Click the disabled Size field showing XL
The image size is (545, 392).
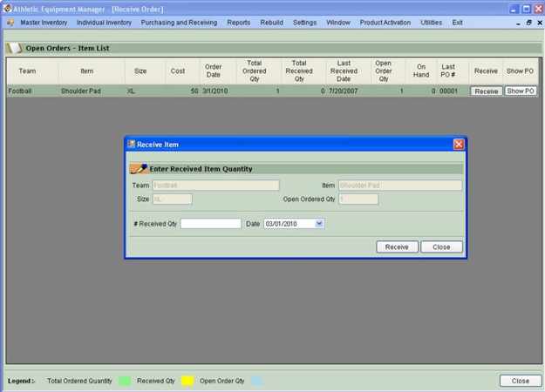coord(172,199)
